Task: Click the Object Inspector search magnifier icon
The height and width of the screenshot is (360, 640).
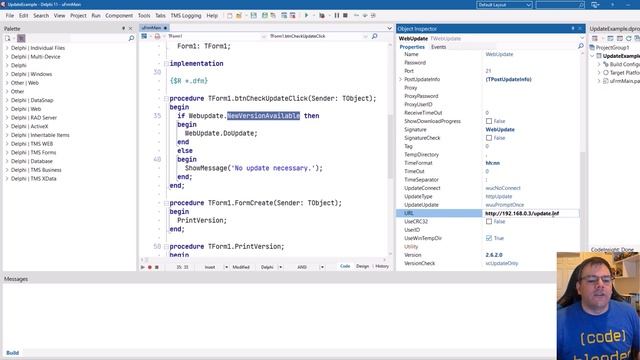Action: pyautogui.click(x=581, y=47)
